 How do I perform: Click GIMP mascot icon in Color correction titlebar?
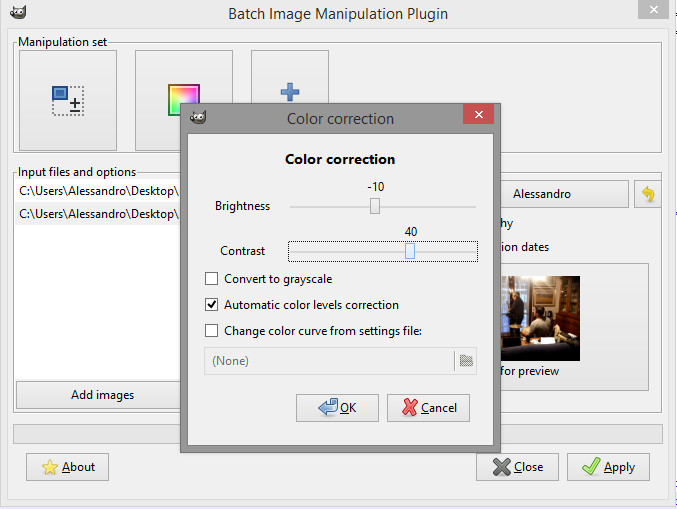tap(198, 117)
